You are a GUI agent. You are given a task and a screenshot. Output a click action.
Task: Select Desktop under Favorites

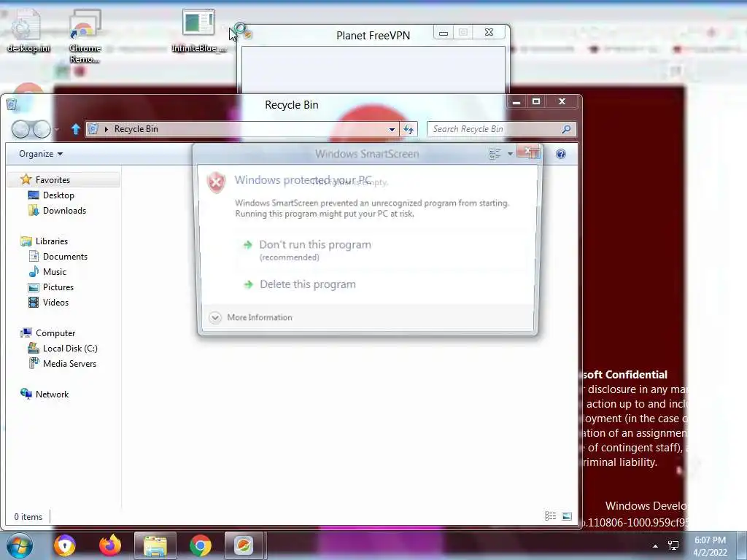click(58, 195)
